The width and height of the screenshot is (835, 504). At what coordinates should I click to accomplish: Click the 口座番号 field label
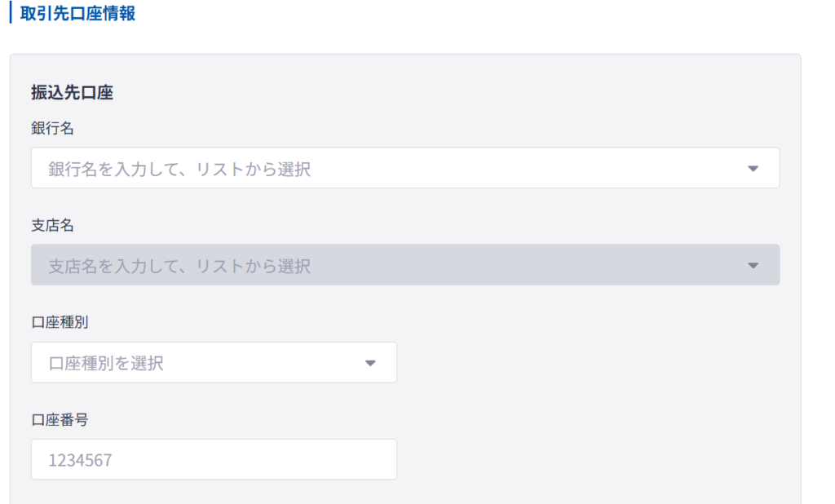(x=60, y=420)
